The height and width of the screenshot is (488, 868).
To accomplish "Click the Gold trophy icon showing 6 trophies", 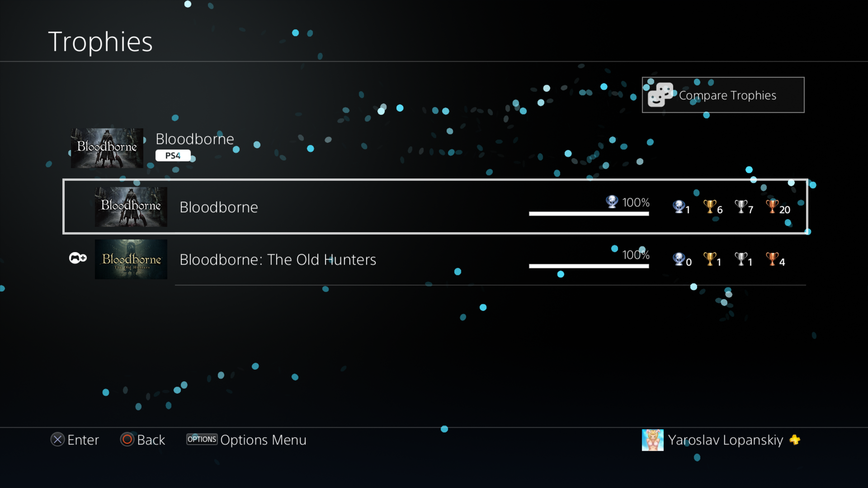I will coord(711,207).
